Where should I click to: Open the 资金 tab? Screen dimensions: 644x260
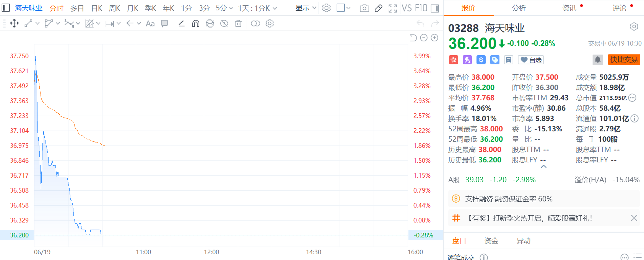click(x=491, y=240)
